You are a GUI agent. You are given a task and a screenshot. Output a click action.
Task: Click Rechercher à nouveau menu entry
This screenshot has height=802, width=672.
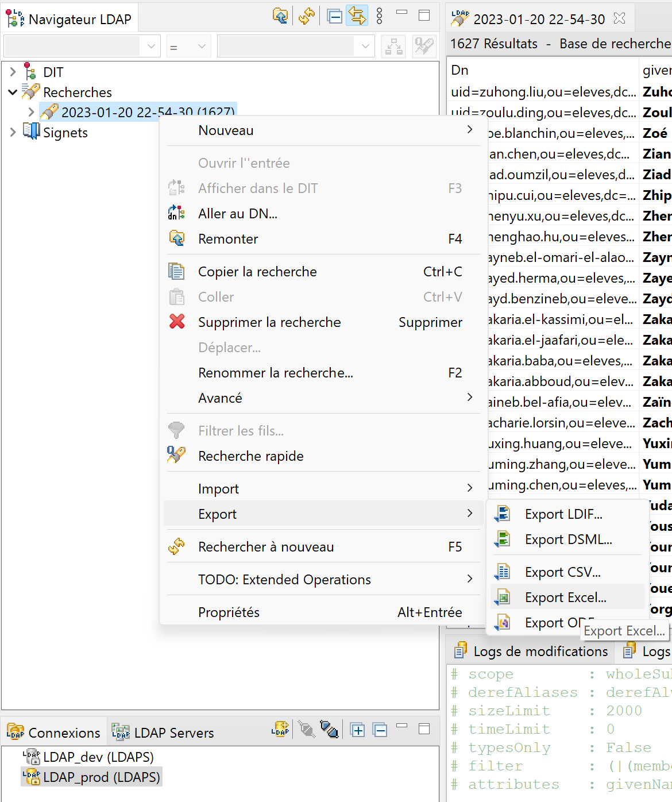pos(265,547)
